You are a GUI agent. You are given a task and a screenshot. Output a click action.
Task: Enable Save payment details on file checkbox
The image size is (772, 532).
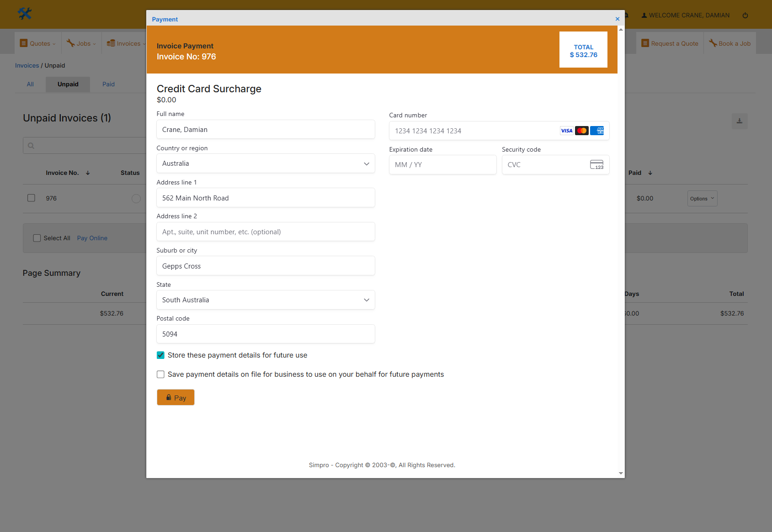(x=161, y=374)
